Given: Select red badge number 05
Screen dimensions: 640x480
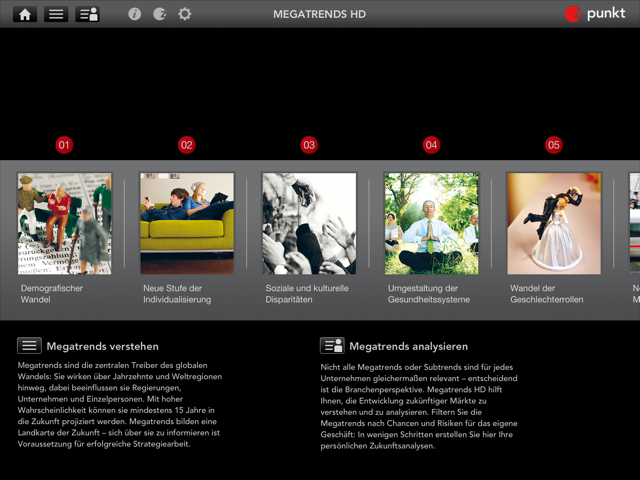Looking at the screenshot, I should point(554,145).
